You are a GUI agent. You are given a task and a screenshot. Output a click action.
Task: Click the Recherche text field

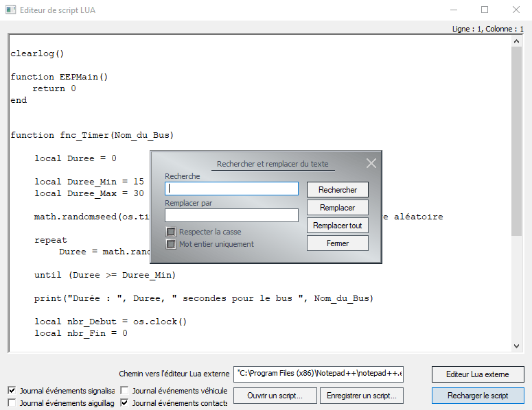coord(231,189)
